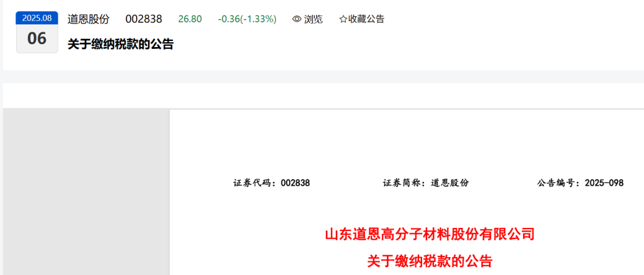Click red title 山东道恩高分子材料股份有限公司
The image size is (644, 275).
[x=429, y=235]
